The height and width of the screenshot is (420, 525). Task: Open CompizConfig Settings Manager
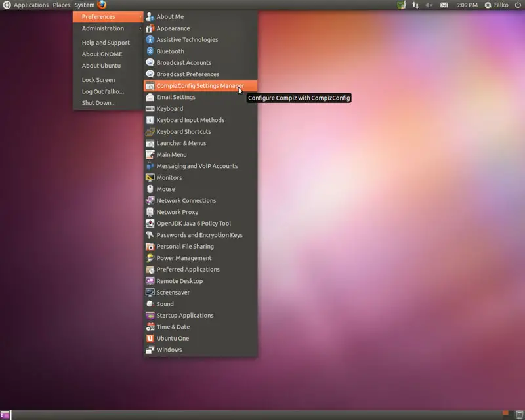(x=200, y=86)
